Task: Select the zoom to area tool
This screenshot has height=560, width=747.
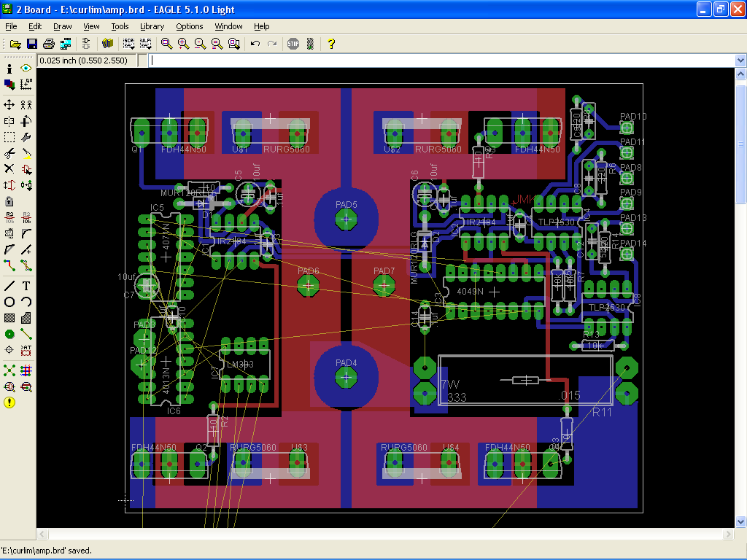Action: (x=234, y=44)
